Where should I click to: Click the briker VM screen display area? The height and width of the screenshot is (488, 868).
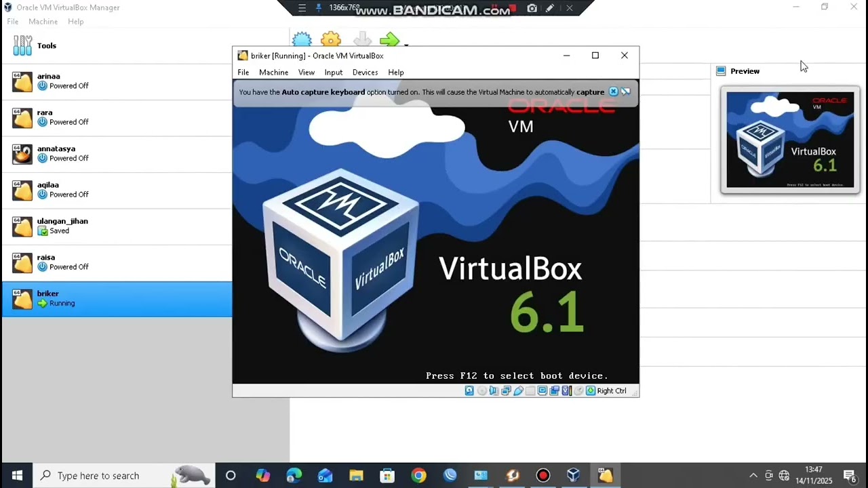coord(435,232)
